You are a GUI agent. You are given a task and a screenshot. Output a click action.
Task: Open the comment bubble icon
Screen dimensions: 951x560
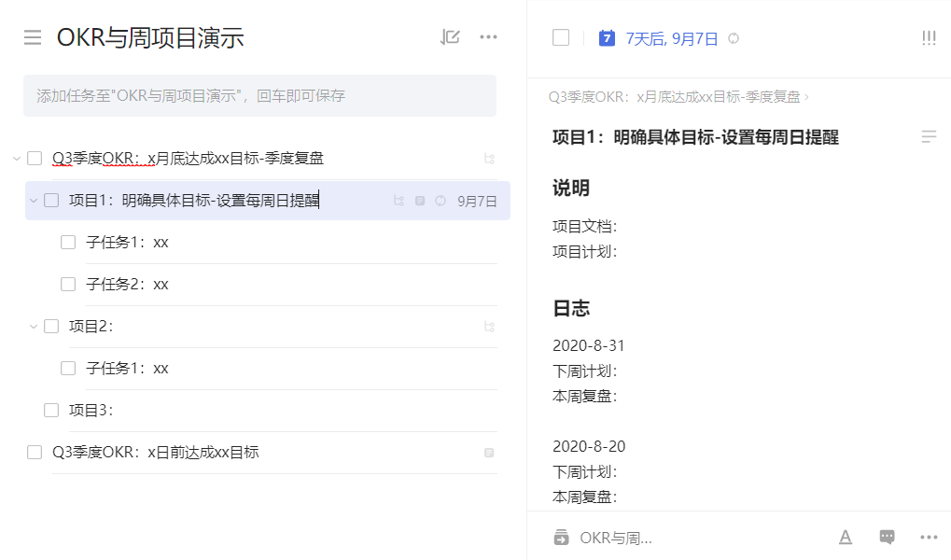point(887,537)
